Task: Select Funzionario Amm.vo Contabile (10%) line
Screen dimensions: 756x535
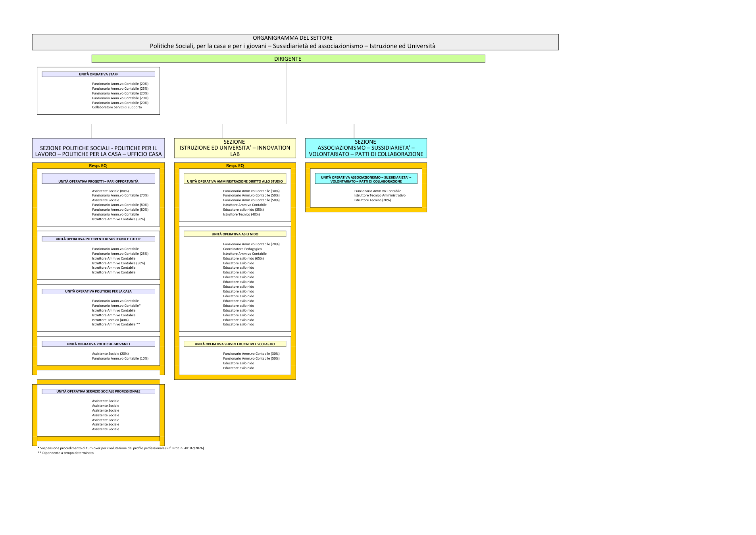Action: [120, 358]
